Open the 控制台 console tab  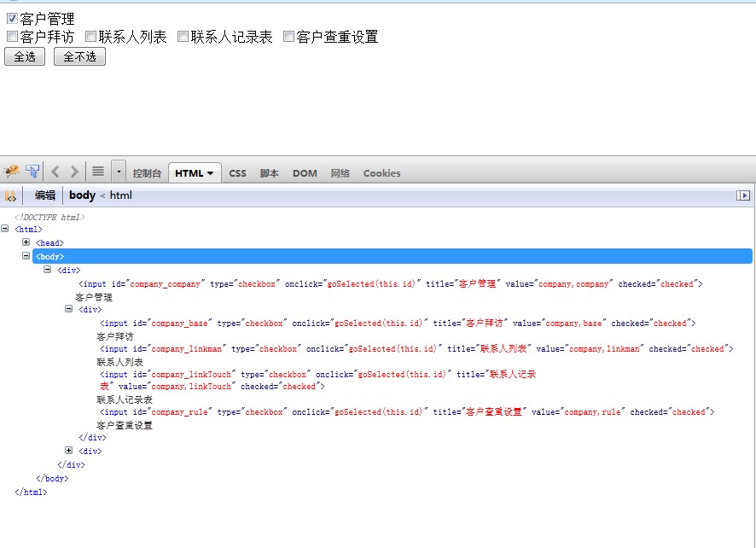click(146, 172)
